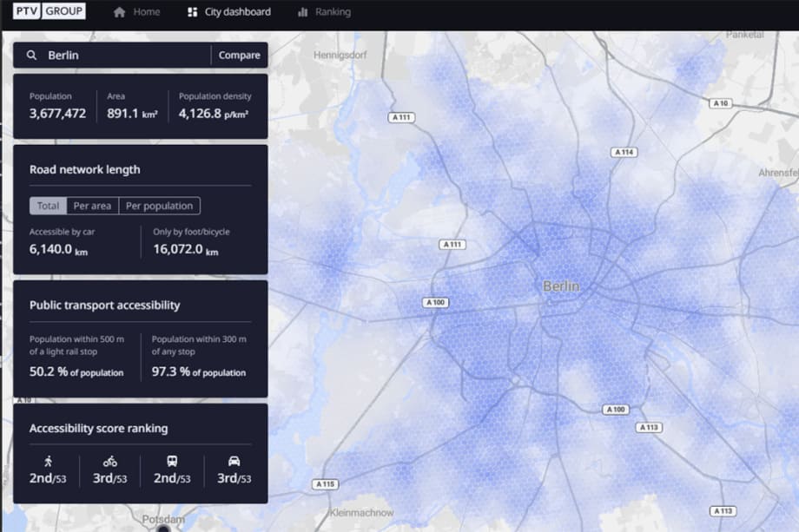Switch to the Per area view
This screenshot has height=532, width=799.
pyautogui.click(x=92, y=206)
